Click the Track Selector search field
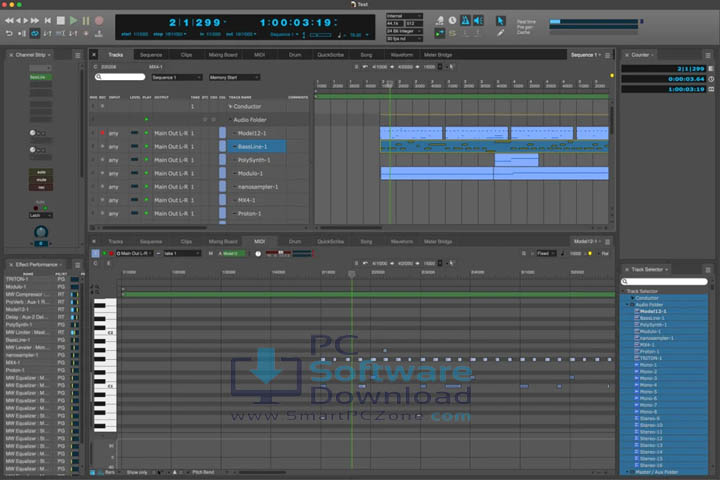 pos(664,281)
